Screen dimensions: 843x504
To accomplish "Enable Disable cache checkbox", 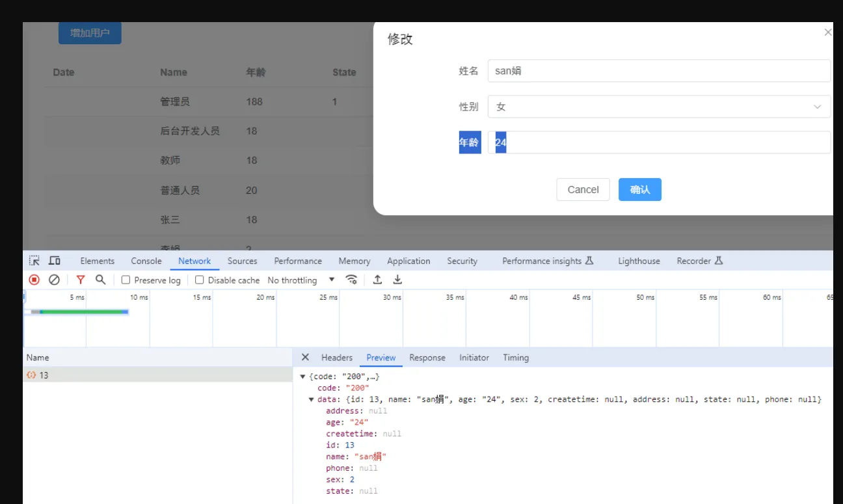I will click(200, 280).
